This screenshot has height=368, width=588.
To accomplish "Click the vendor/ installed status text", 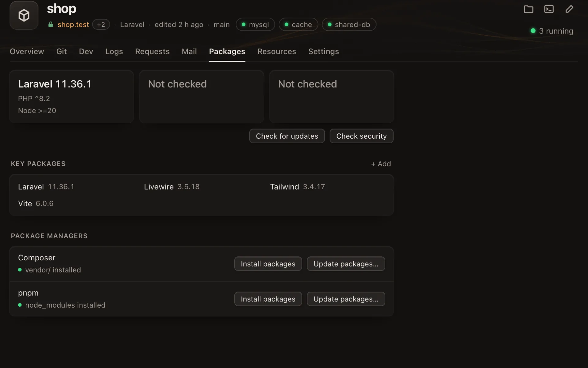I will point(53,270).
